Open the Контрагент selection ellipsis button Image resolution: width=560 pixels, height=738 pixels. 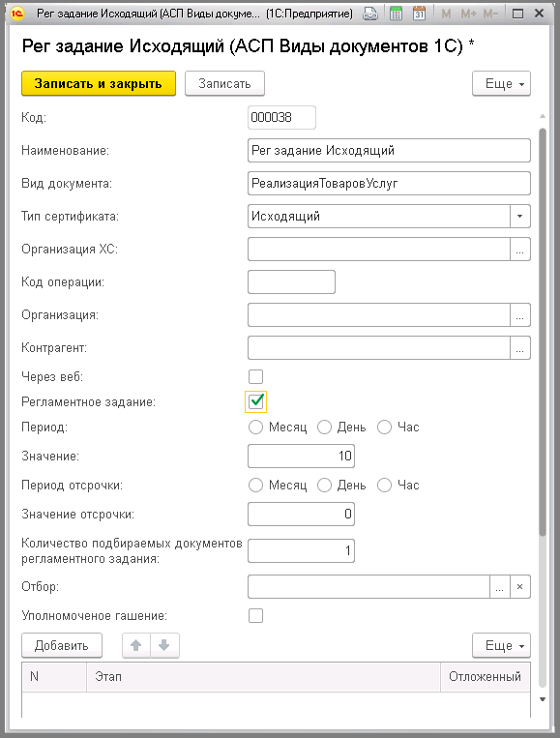click(520, 348)
